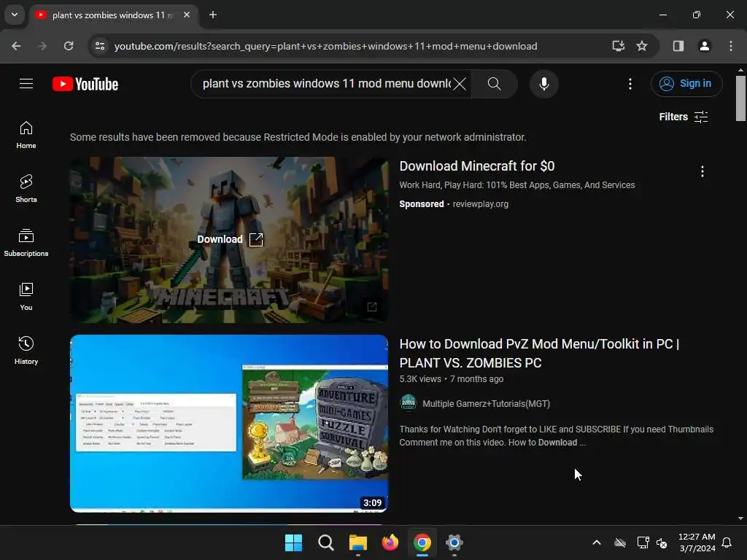Open the 'Download Minecraft for $0' title
This screenshot has height=560, width=747.
click(x=477, y=166)
